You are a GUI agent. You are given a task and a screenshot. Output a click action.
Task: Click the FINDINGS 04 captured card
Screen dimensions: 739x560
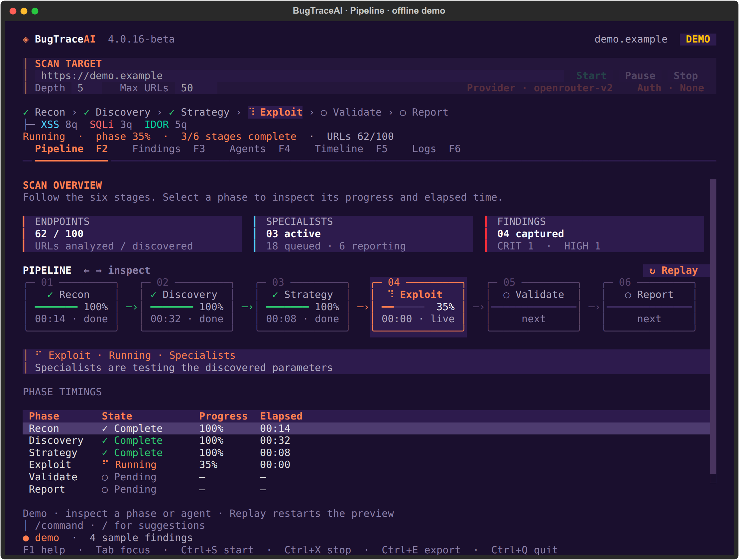tap(595, 234)
